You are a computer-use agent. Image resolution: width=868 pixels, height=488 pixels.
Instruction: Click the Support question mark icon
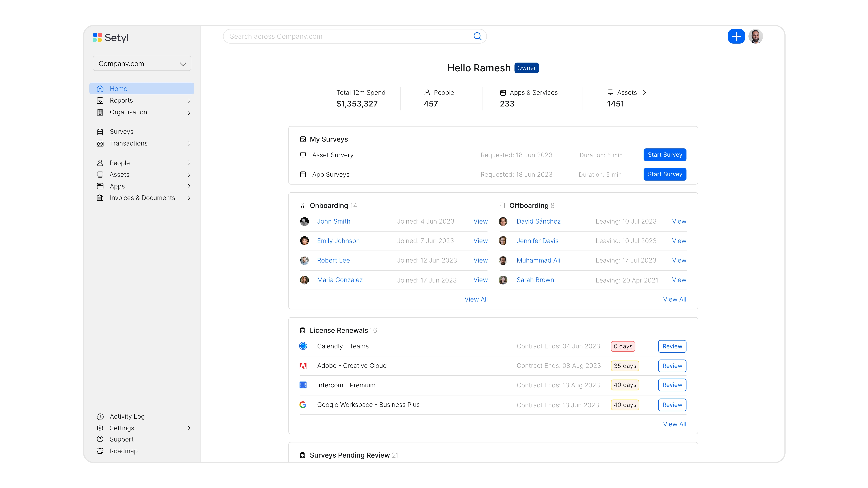[100, 439]
